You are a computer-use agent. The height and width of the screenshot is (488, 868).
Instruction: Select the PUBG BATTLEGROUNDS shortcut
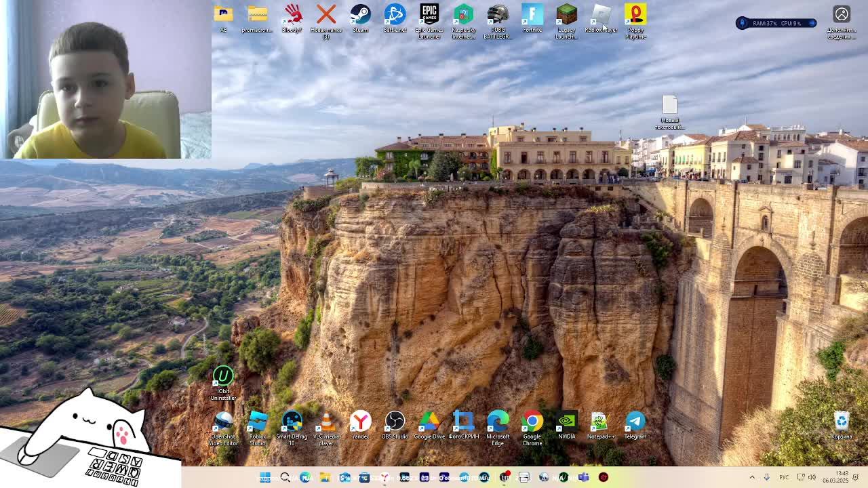point(498,22)
